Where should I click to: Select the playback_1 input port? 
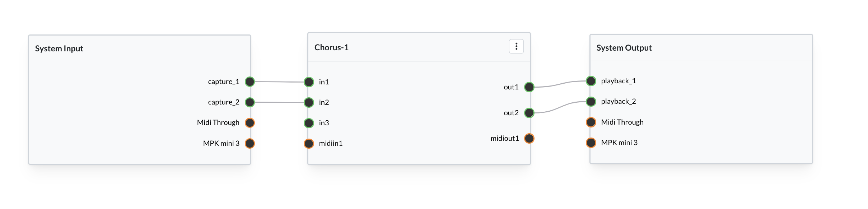point(591,81)
